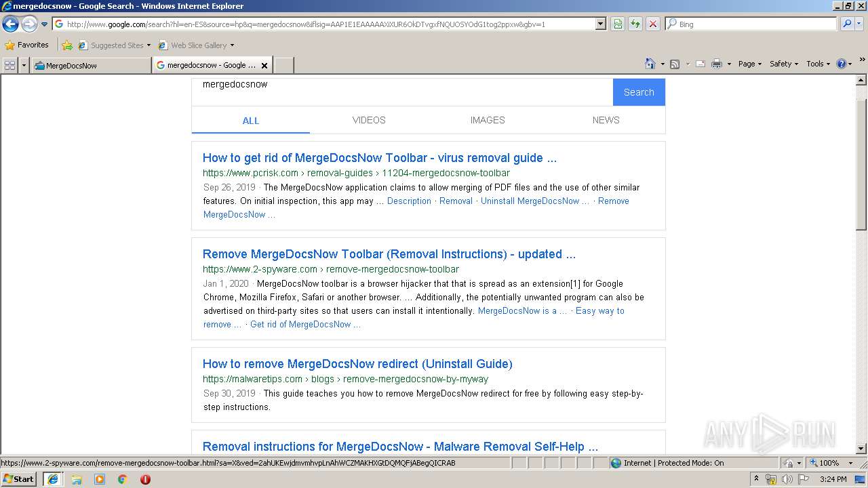Open 'How to get rid of MergeDocsNow Toolbar' result
868x488 pixels.
point(379,158)
